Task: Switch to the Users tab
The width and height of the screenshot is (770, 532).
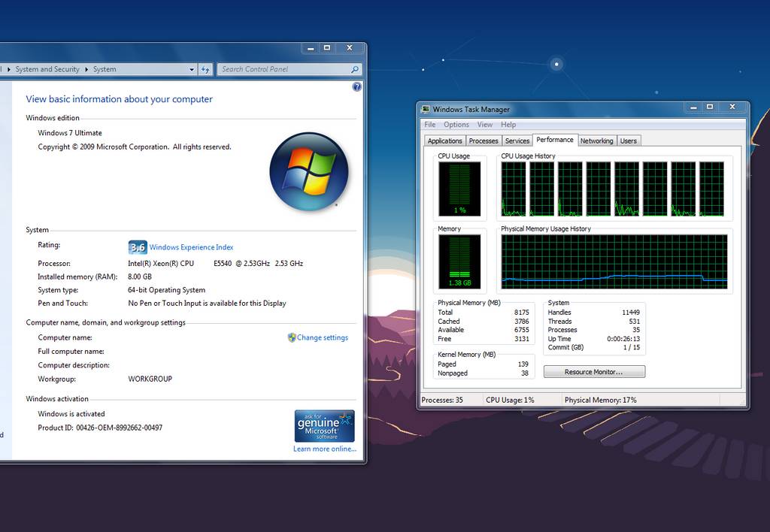Action: click(629, 141)
